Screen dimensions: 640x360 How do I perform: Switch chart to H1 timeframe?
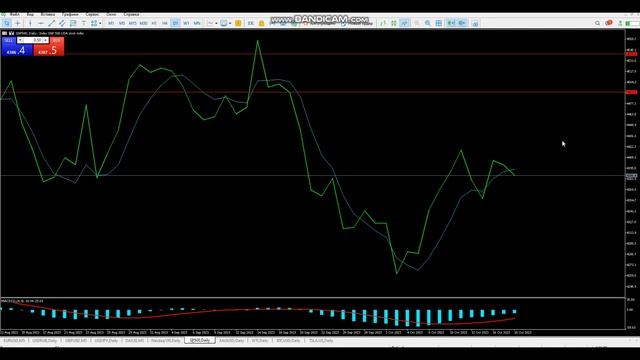pyautogui.click(x=154, y=23)
